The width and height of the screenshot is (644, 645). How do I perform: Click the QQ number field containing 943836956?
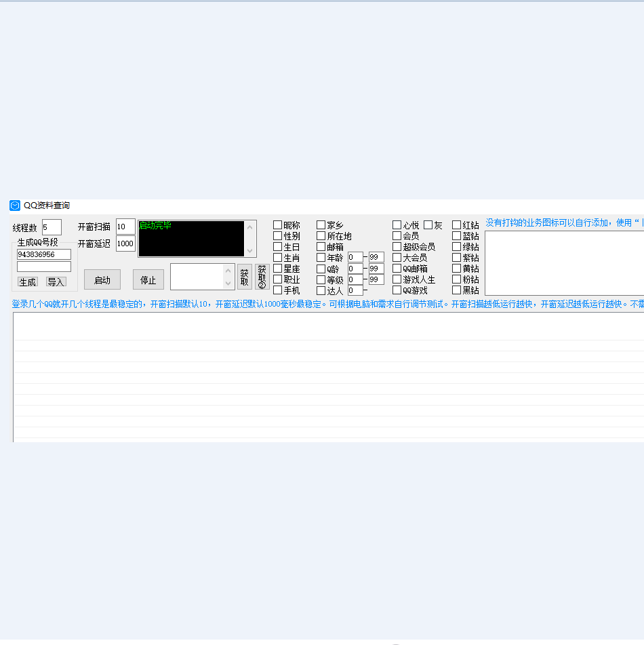pyautogui.click(x=44, y=254)
